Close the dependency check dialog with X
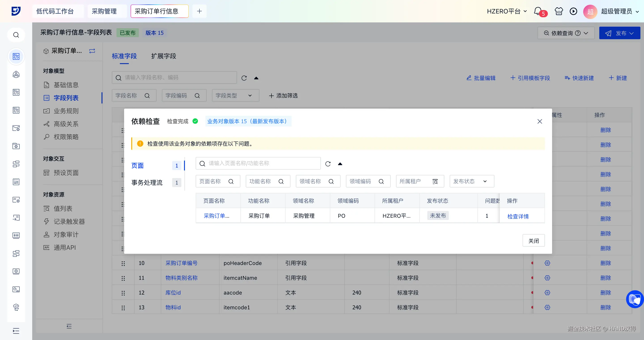 pyautogui.click(x=540, y=121)
